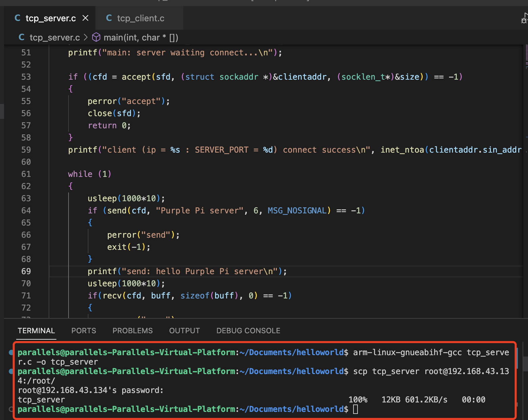Image resolution: width=528 pixels, height=420 pixels.
Task: Open the debug run icon at top right
Action: point(524,19)
